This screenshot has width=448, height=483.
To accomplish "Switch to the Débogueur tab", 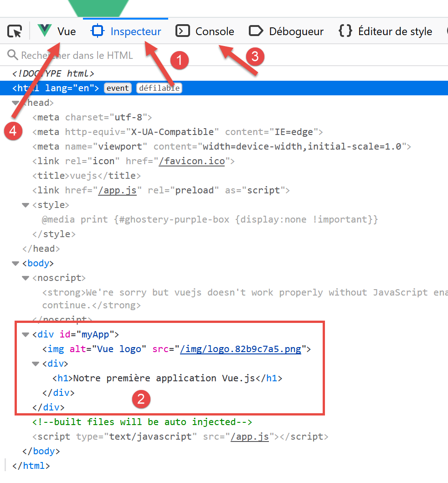I will pos(296,31).
